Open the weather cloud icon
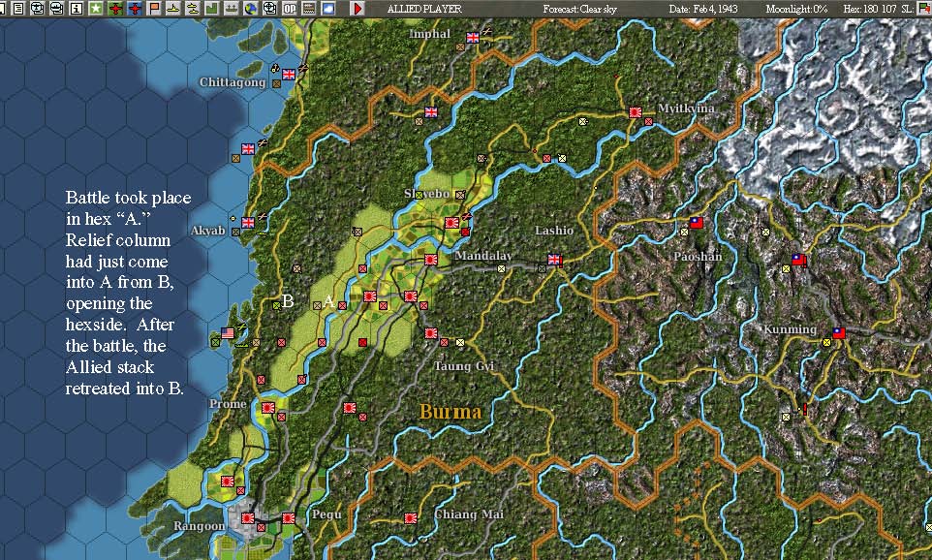This screenshot has height=560, width=932. tap(328, 9)
